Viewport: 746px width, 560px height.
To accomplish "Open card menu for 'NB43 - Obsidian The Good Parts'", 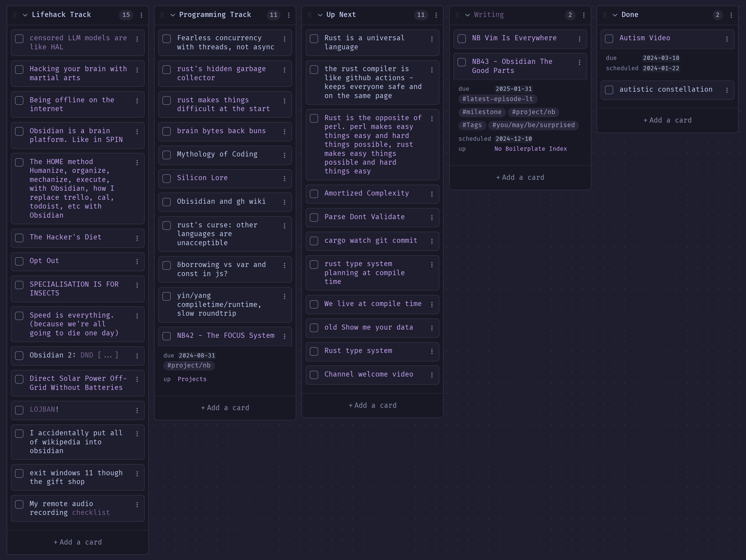I will (580, 63).
